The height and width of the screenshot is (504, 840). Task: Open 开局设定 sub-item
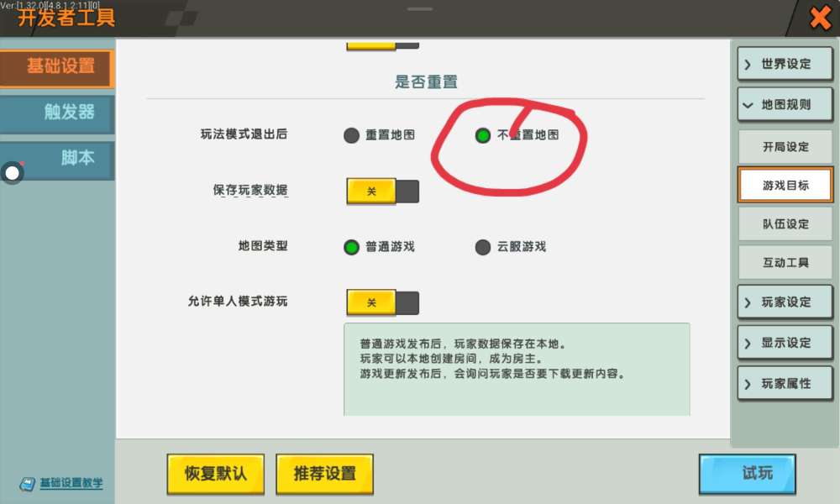[x=785, y=147]
